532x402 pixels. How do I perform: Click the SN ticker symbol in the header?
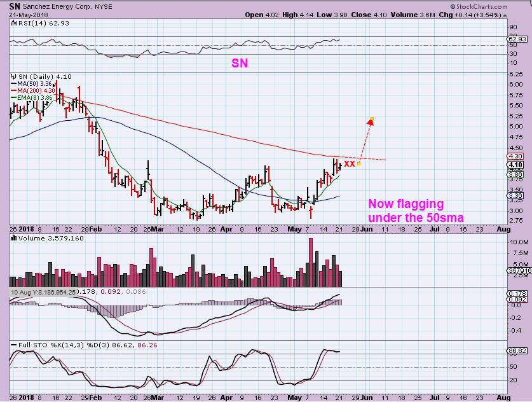pyautogui.click(x=14, y=6)
